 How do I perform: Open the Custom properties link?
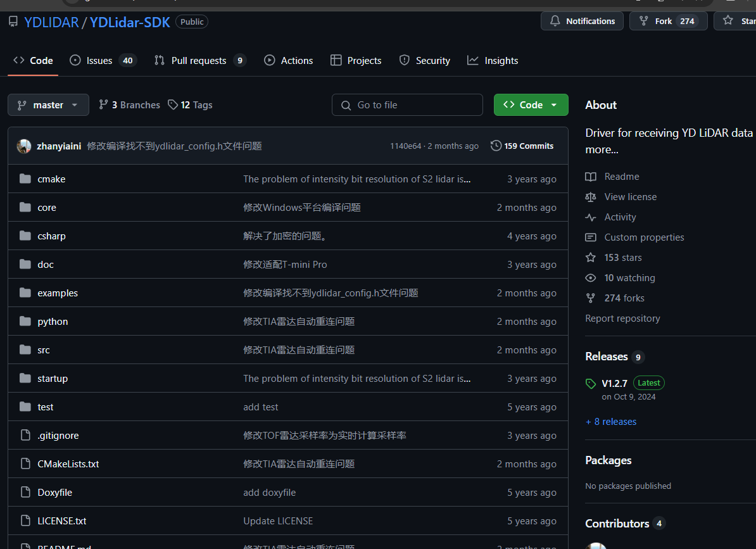coord(644,237)
